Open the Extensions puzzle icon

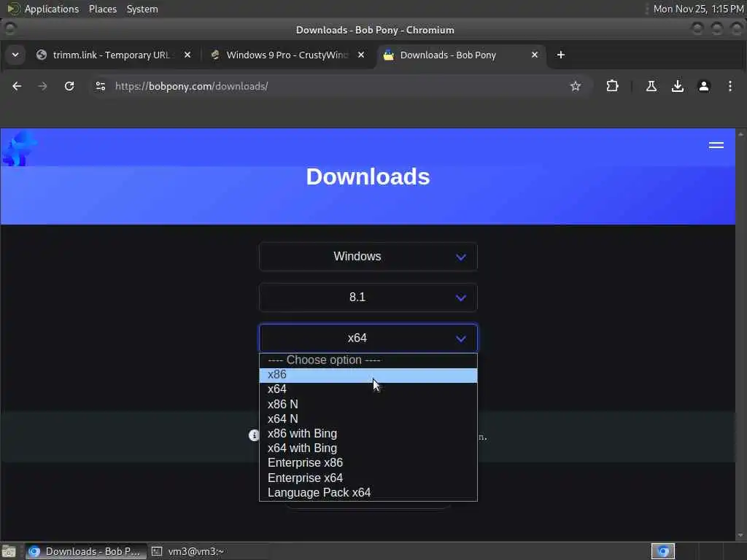point(612,86)
